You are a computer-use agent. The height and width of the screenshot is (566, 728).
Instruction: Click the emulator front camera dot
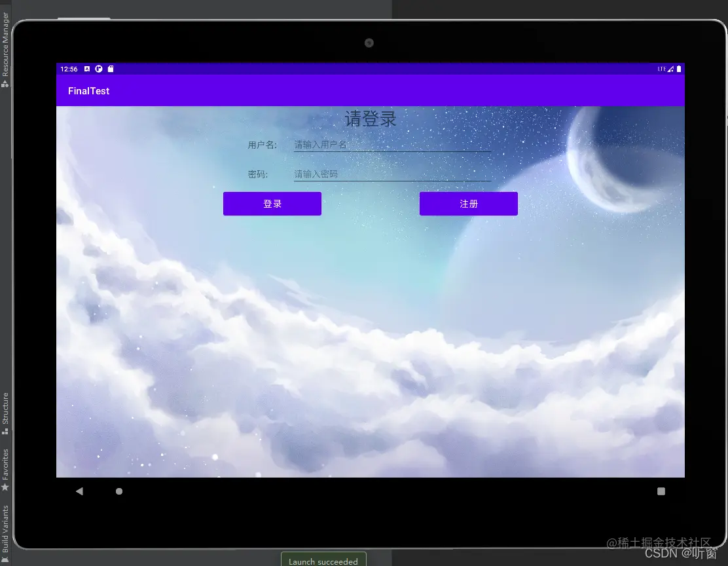(x=369, y=43)
